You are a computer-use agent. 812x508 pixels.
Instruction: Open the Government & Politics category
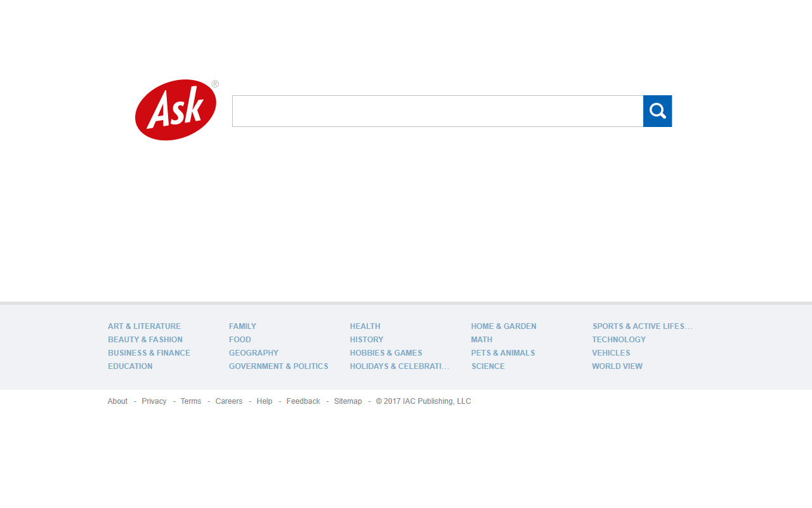[x=278, y=366]
